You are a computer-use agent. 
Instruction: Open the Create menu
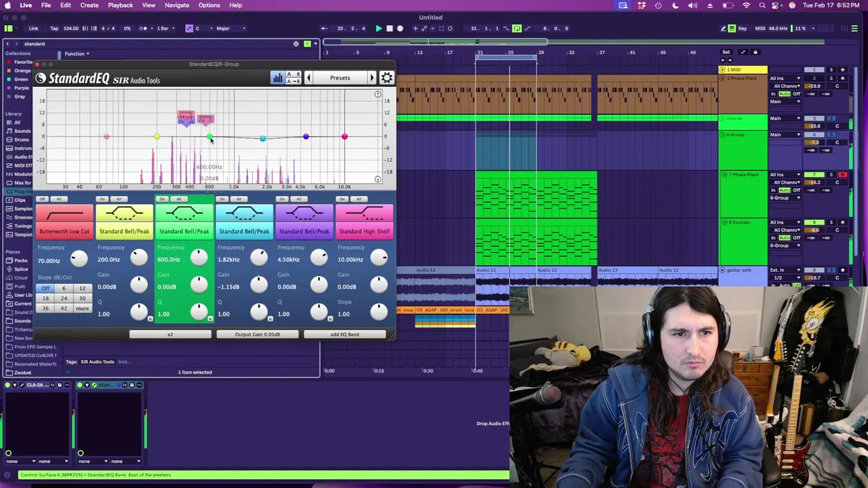click(90, 5)
